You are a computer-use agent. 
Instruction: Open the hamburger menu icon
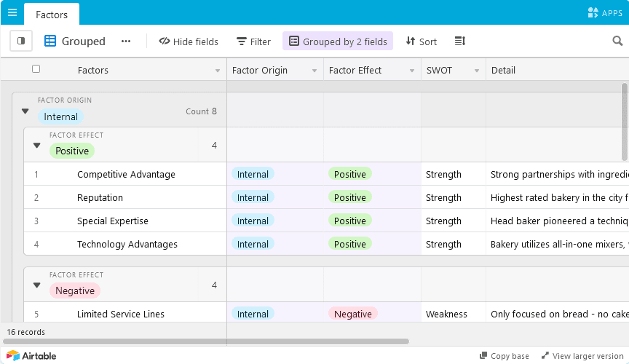click(x=12, y=12)
